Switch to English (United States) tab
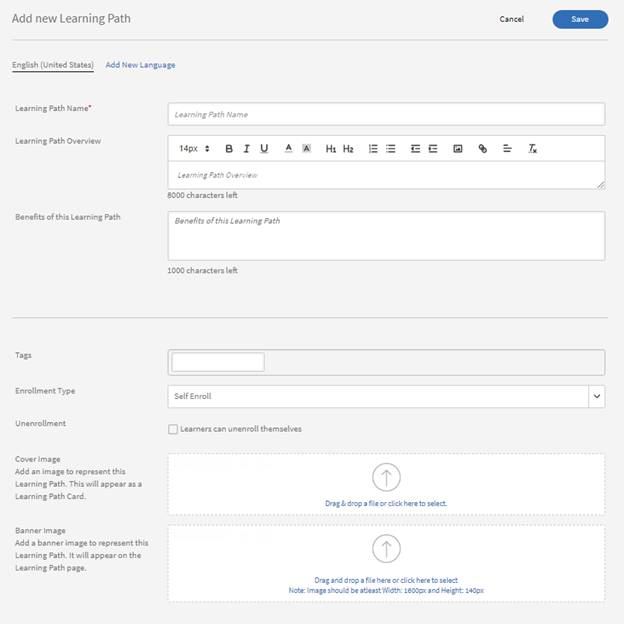Screen dimensions: 624x624 [53, 65]
